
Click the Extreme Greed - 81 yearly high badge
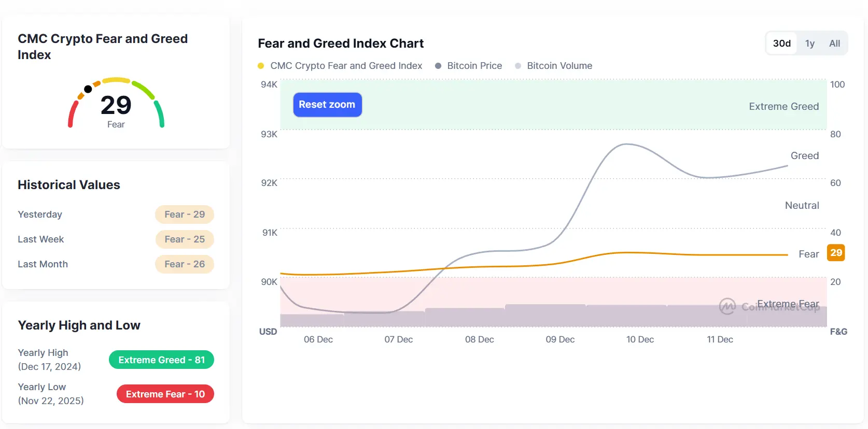pyautogui.click(x=161, y=360)
